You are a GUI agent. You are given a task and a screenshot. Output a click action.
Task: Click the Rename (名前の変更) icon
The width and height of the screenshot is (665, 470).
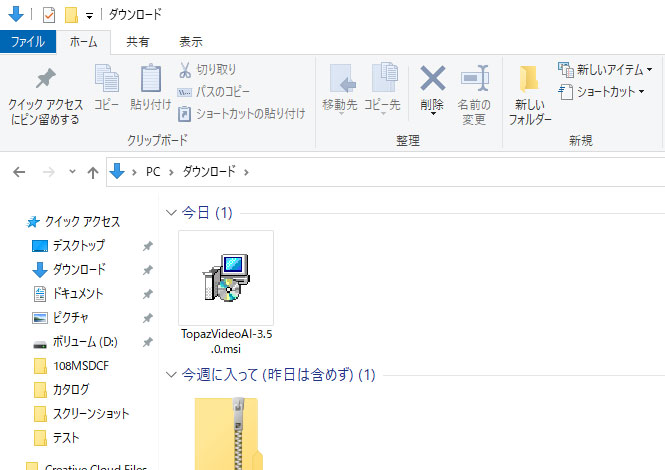pos(473,80)
